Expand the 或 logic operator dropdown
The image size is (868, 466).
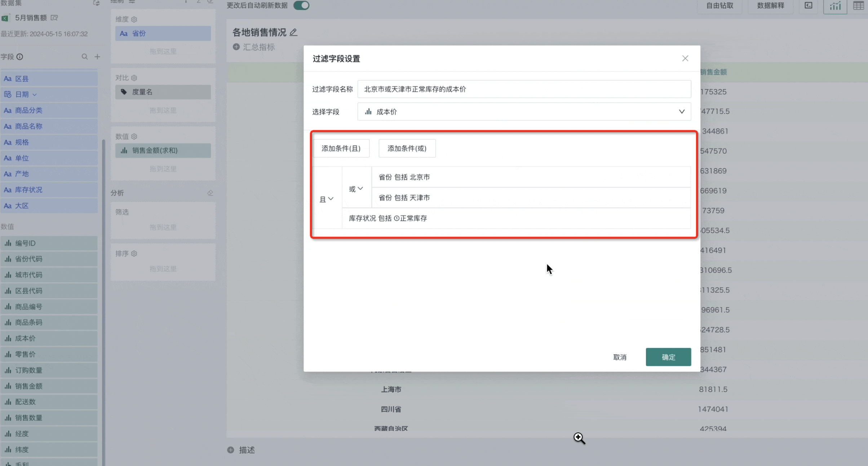pyautogui.click(x=356, y=189)
